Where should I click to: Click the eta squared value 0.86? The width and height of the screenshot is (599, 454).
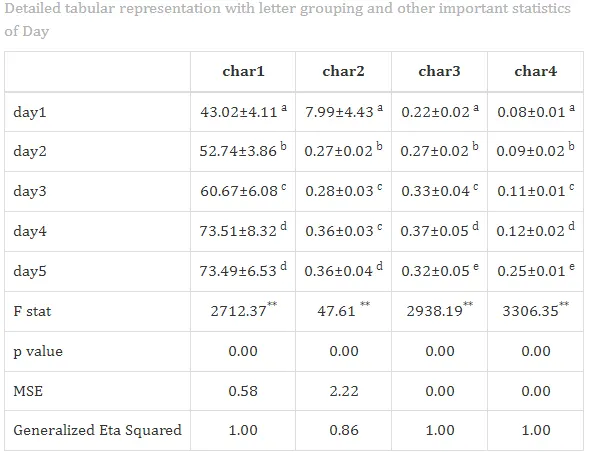344,430
